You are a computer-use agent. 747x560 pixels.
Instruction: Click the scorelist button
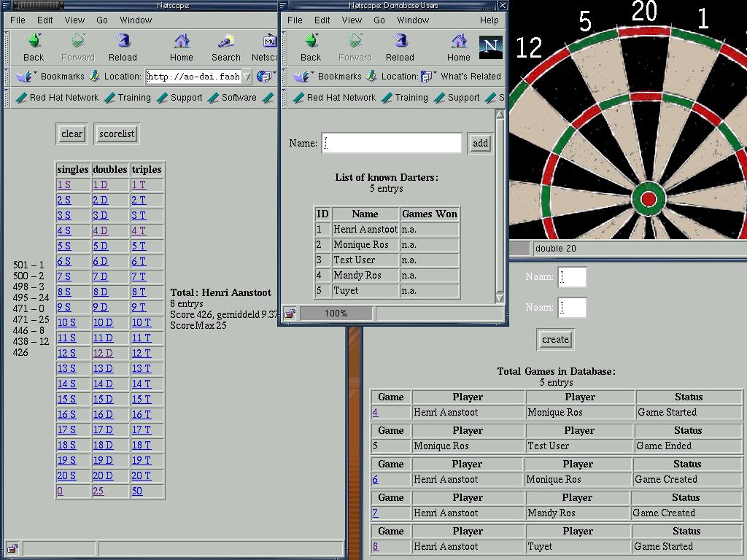coord(117,134)
